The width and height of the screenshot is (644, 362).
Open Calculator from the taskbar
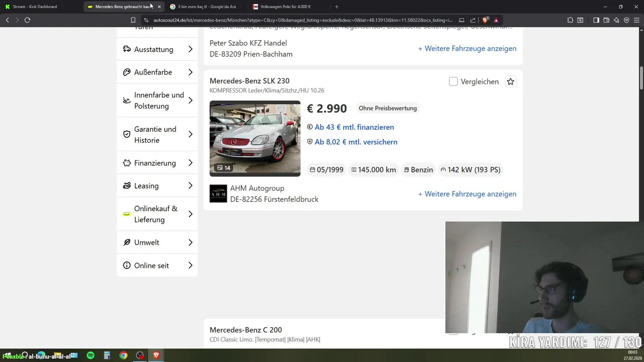point(107,355)
